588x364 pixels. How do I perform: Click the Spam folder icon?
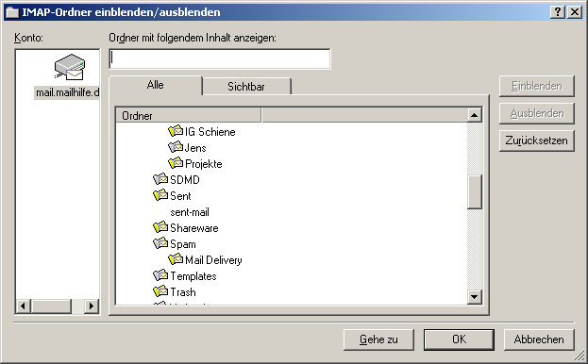coord(160,243)
